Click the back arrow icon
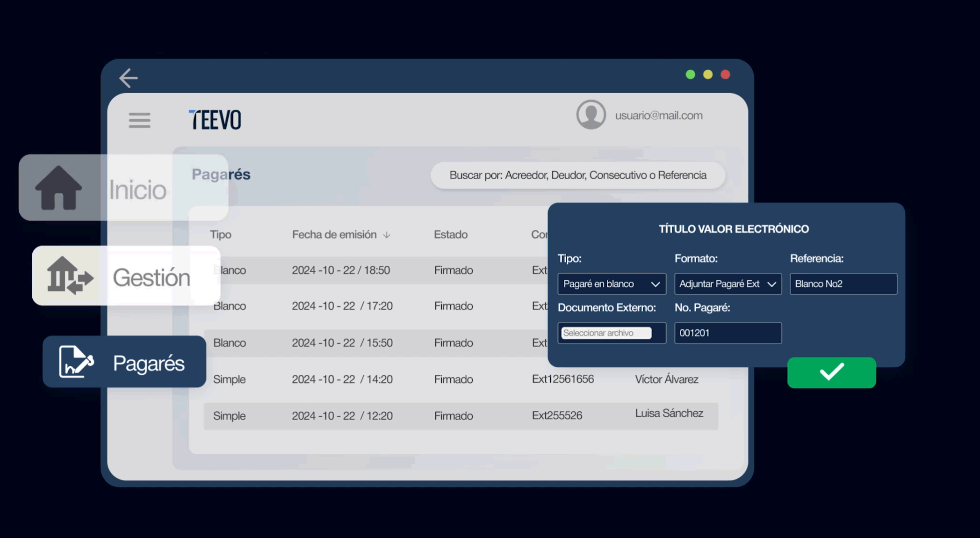This screenshot has height=538, width=980. coord(128,78)
